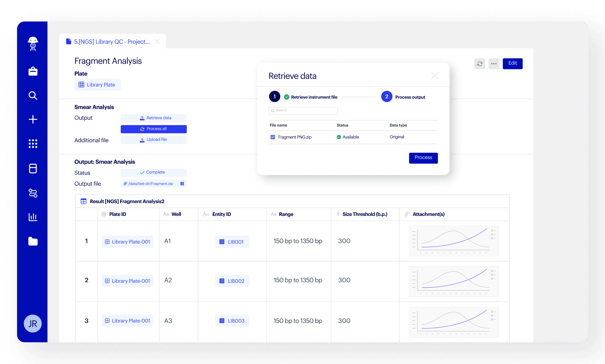Close the Retrieve data dialog

[x=434, y=76]
